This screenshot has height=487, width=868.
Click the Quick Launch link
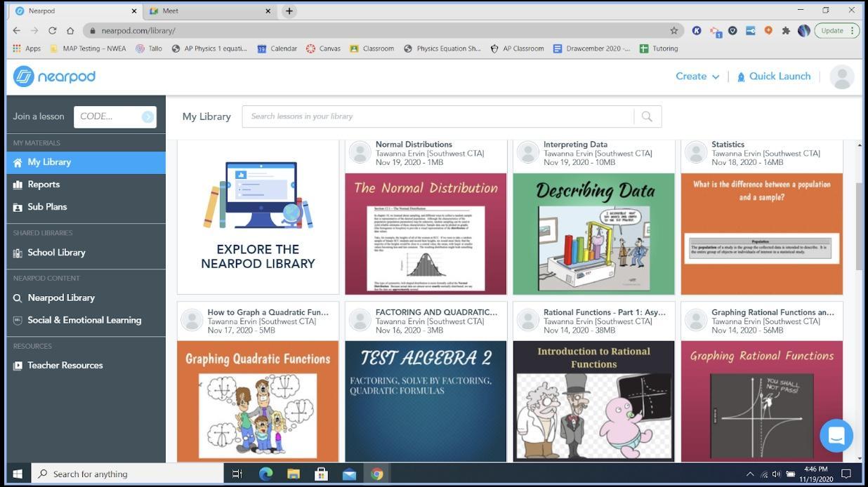click(x=780, y=76)
